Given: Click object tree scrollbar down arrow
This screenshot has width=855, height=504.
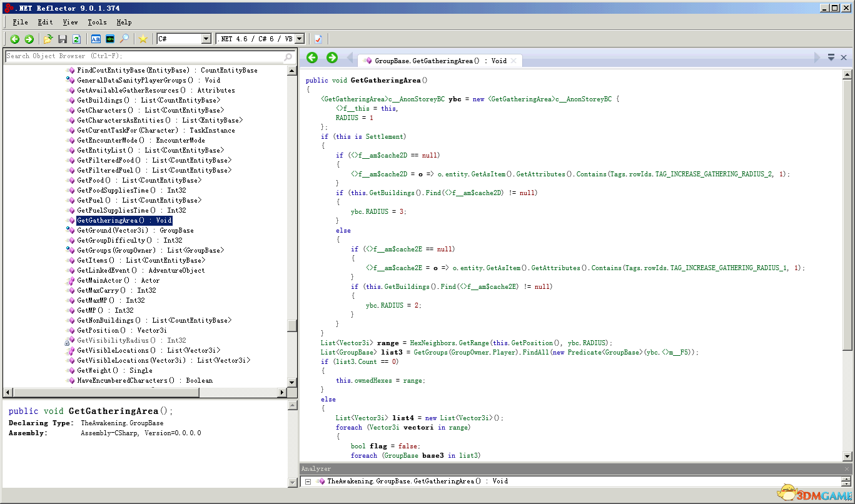Looking at the screenshot, I should point(291,382).
